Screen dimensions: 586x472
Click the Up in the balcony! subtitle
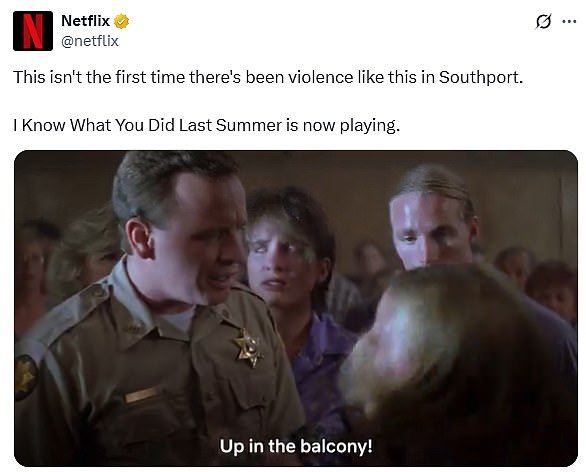pos(296,446)
